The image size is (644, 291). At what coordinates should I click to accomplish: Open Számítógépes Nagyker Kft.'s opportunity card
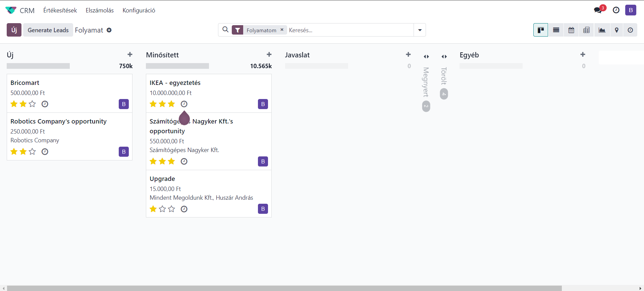(x=209, y=141)
